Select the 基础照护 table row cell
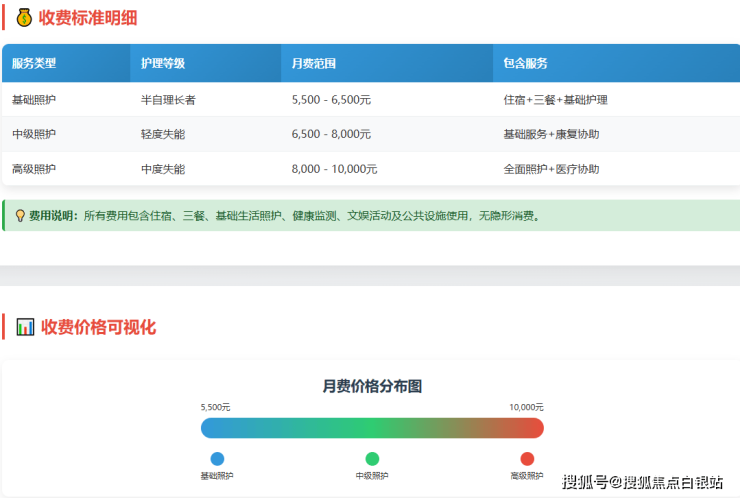The height and width of the screenshot is (498, 740). click(34, 100)
